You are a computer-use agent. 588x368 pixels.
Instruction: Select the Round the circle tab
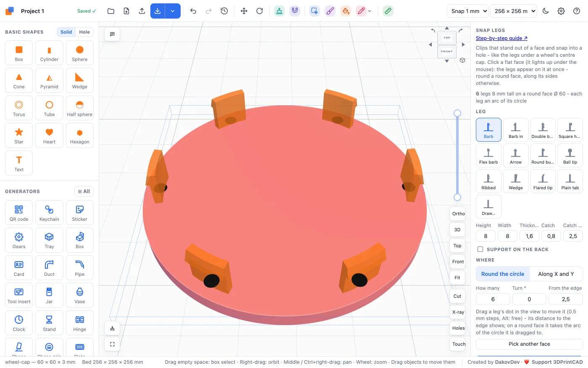click(503, 274)
